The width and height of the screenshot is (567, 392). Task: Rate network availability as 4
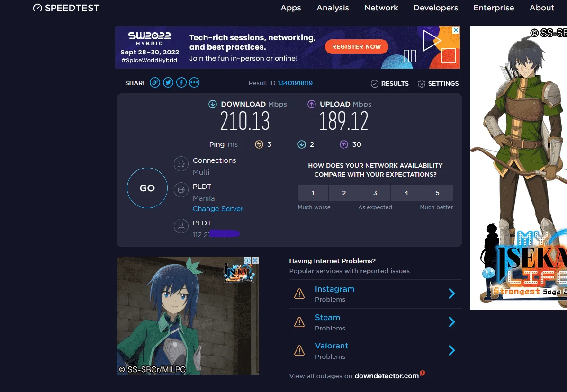(x=406, y=193)
